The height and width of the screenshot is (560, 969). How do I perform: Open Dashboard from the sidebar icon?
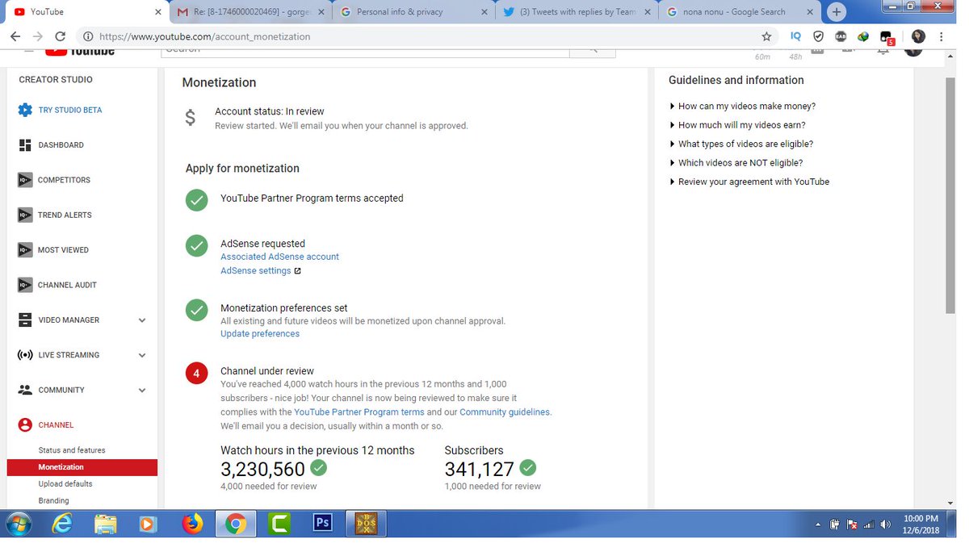[x=25, y=145]
